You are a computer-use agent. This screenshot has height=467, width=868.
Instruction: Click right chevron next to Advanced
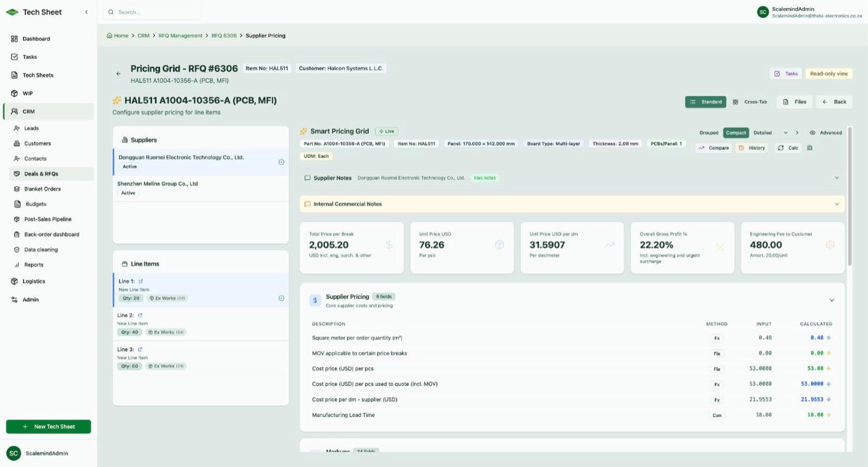[797, 133]
